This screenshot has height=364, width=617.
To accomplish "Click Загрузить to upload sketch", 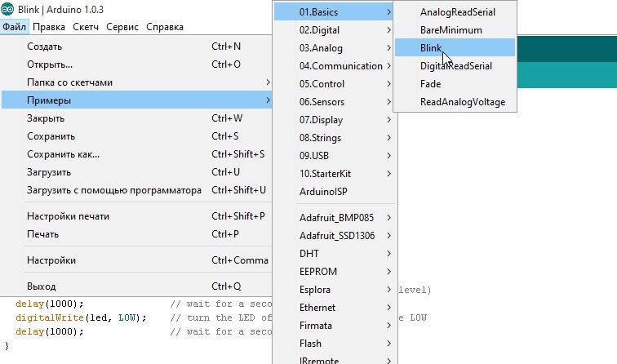I will [136, 172].
